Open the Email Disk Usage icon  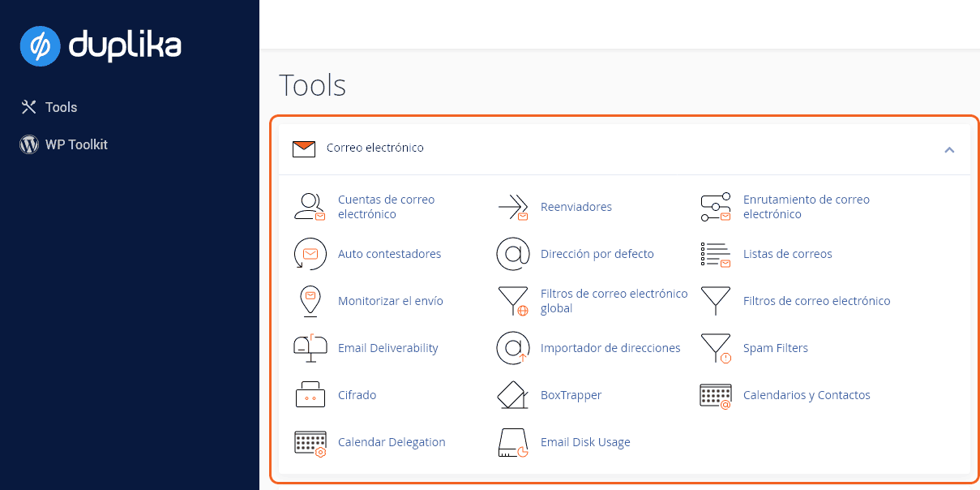[512, 442]
